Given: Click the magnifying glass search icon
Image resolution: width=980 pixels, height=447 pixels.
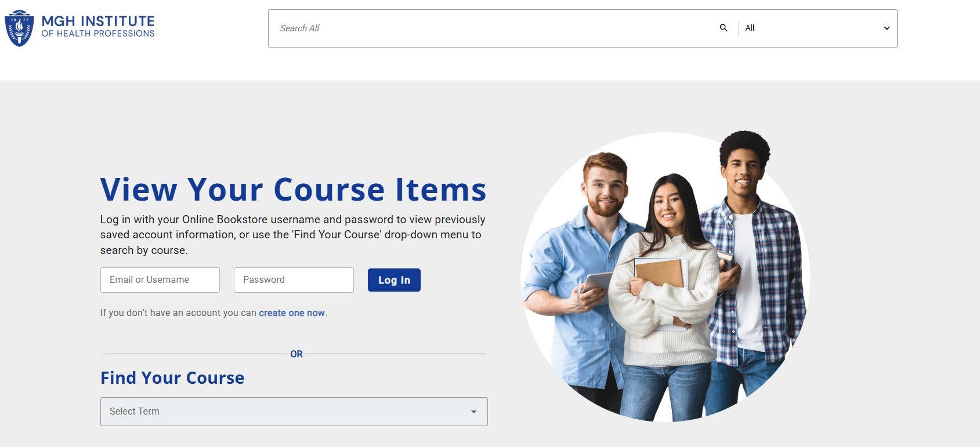Looking at the screenshot, I should [x=724, y=28].
